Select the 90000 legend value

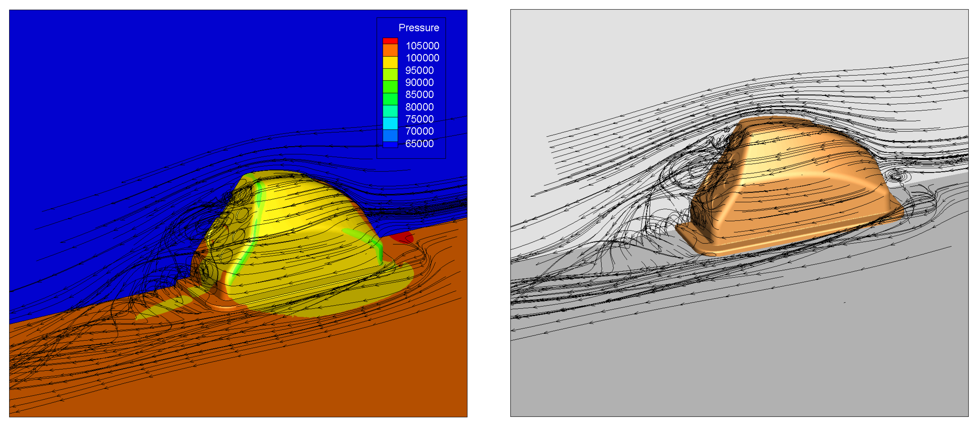[x=419, y=83]
